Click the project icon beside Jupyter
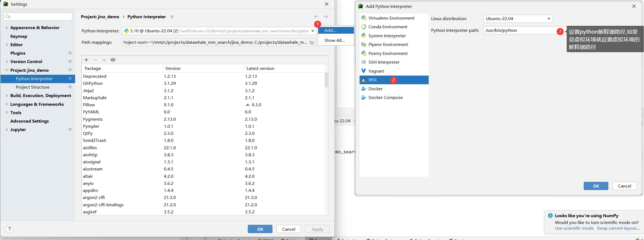Screen dimensions: 644x240 click(x=70, y=129)
